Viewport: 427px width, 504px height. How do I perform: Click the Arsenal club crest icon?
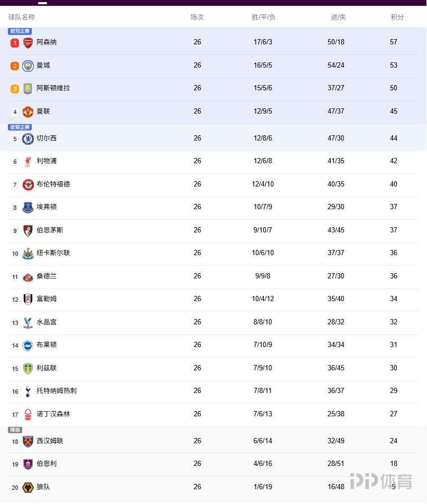pyautogui.click(x=28, y=43)
